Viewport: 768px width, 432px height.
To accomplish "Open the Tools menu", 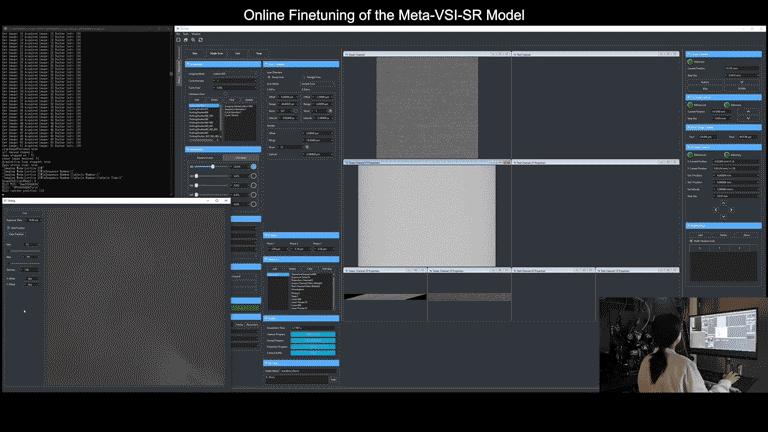I will tap(185, 32).
